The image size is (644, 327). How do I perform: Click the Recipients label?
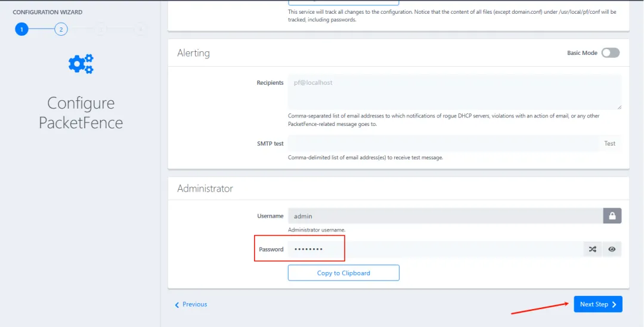270,82
